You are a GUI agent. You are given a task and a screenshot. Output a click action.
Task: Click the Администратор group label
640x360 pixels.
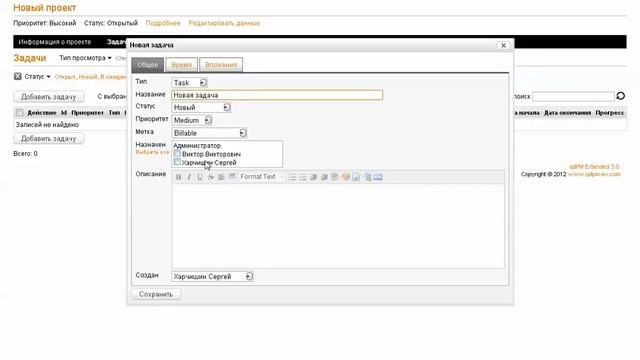click(x=197, y=145)
